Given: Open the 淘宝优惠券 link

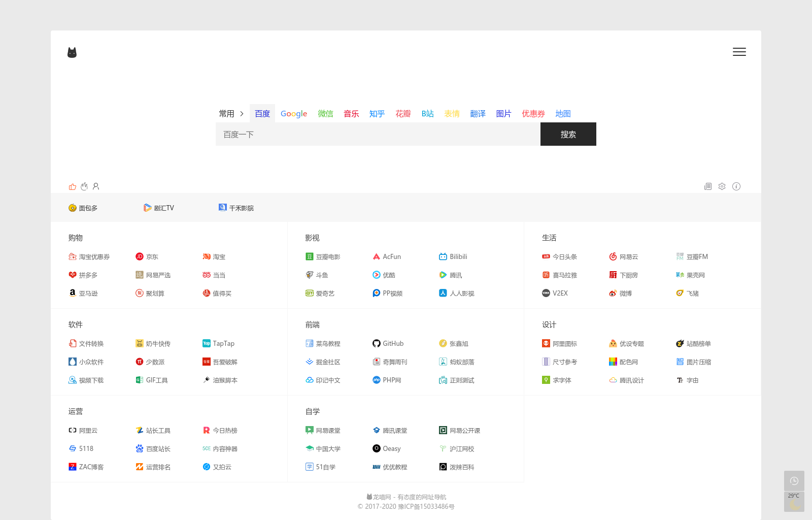Looking at the screenshot, I should (89, 257).
